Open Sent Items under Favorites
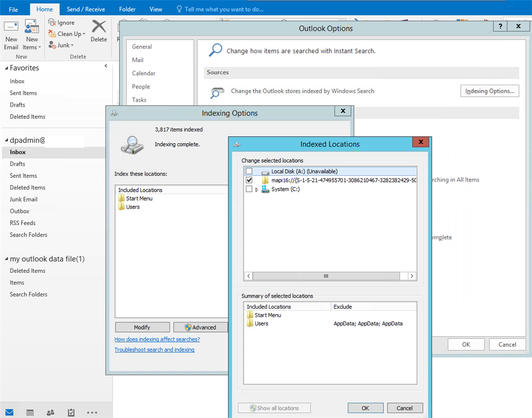The width and height of the screenshot is (532, 418). pyautogui.click(x=23, y=93)
